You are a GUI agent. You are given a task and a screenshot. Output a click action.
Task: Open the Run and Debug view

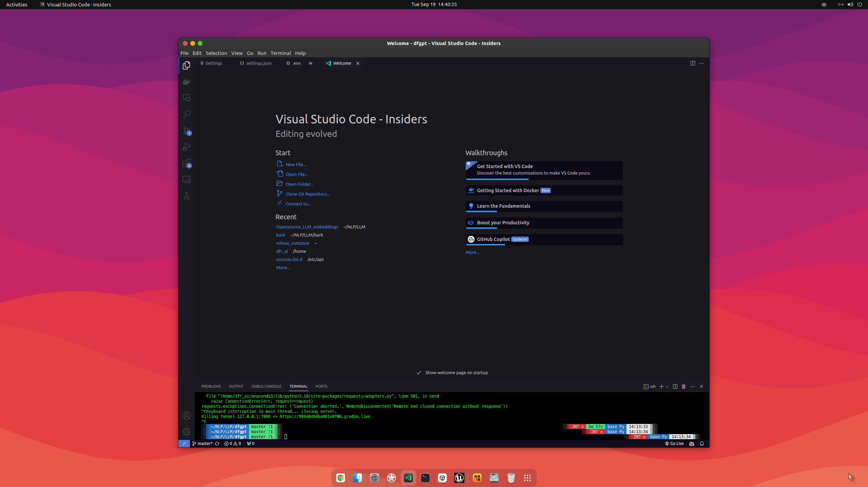pyautogui.click(x=187, y=146)
